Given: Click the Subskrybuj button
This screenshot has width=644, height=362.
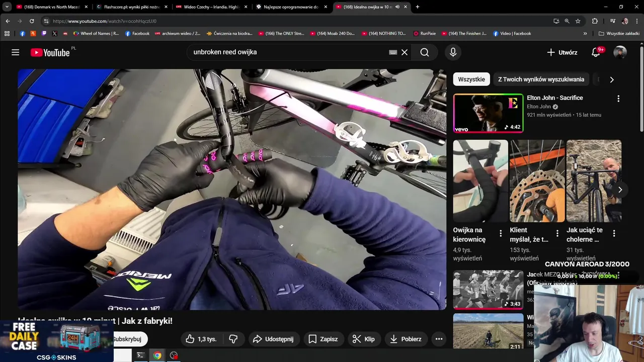Looking at the screenshot, I should point(130,339).
